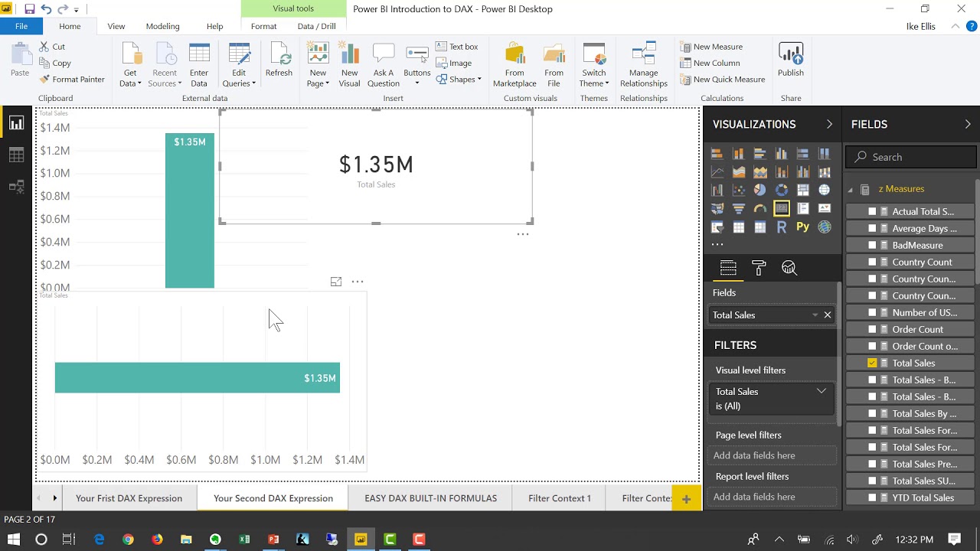Image resolution: width=980 pixels, height=551 pixels.
Task: Click Focus mode icon on bar chart
Action: [335, 282]
